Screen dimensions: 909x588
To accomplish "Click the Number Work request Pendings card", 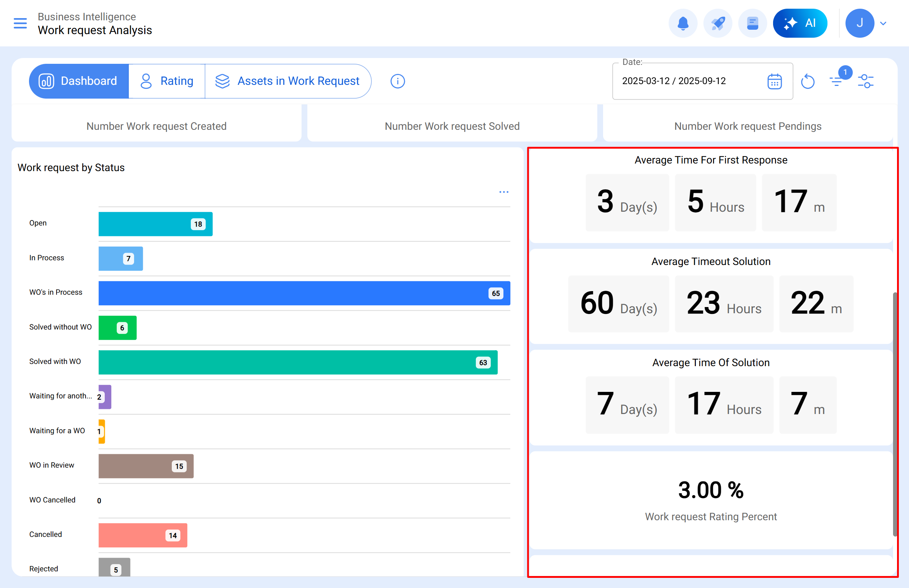I will pyautogui.click(x=748, y=126).
